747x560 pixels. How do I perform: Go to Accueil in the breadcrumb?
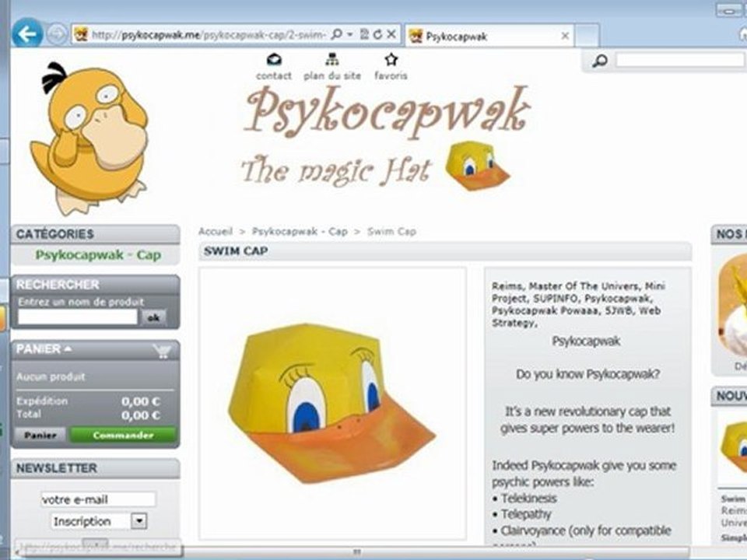[216, 232]
